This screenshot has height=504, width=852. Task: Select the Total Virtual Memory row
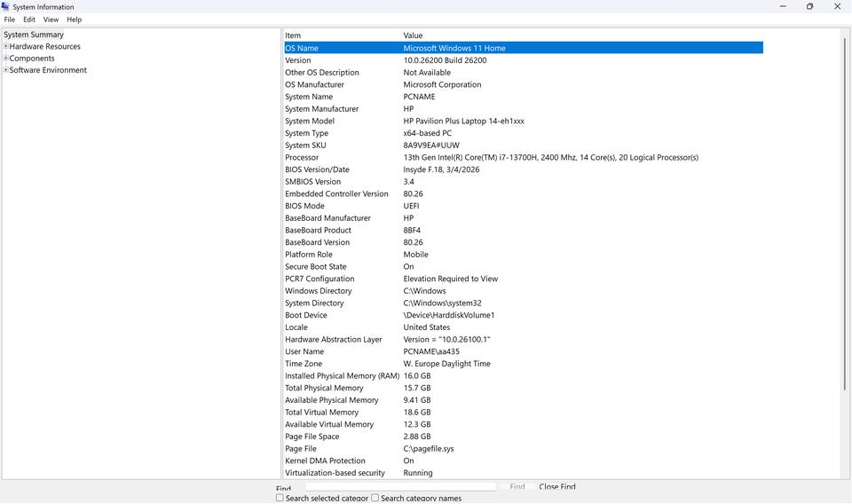(x=524, y=413)
